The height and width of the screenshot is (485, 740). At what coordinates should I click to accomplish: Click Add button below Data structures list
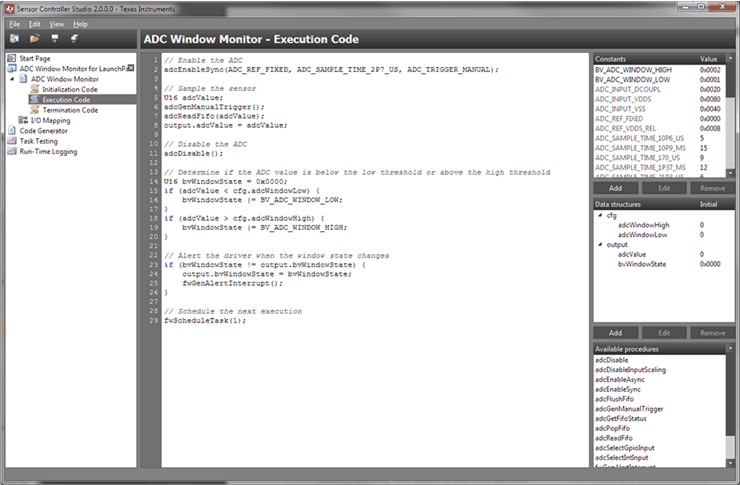click(x=615, y=333)
